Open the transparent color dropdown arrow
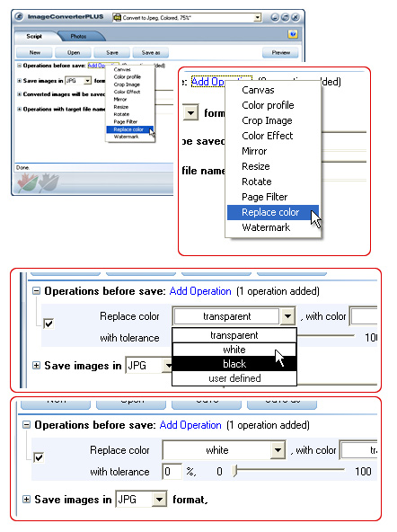 [x=287, y=316]
